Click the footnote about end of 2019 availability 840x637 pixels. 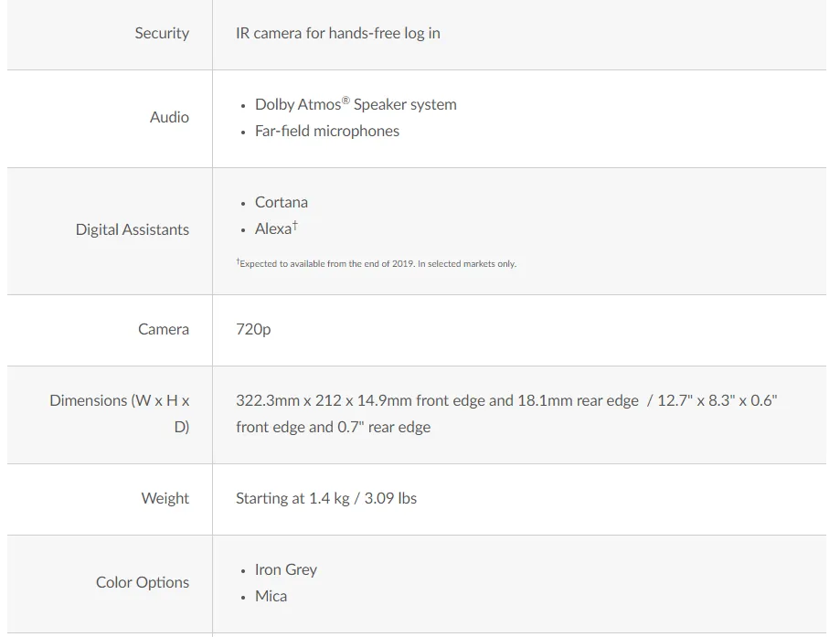click(376, 264)
